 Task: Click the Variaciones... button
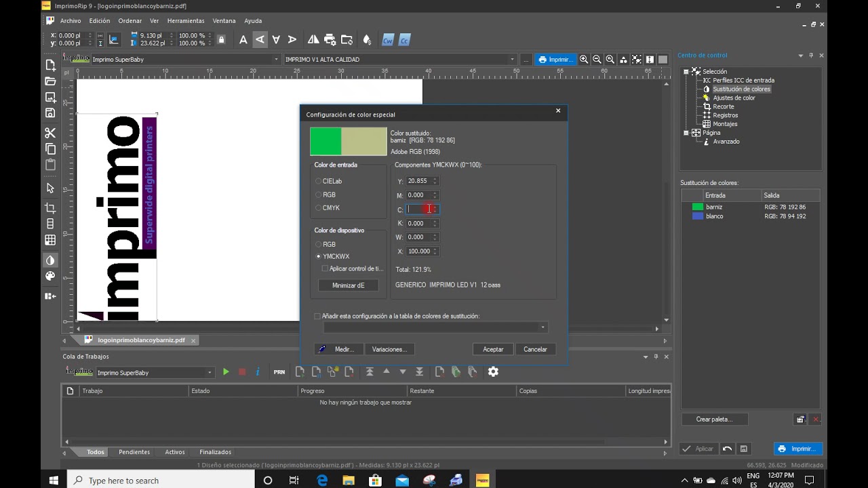pos(389,349)
